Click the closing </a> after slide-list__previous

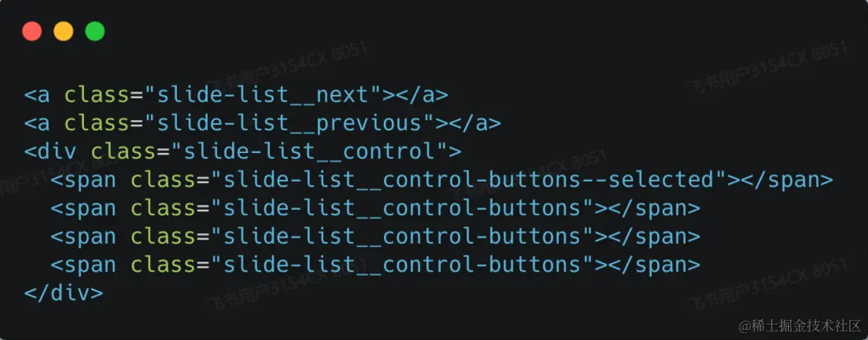476,124
